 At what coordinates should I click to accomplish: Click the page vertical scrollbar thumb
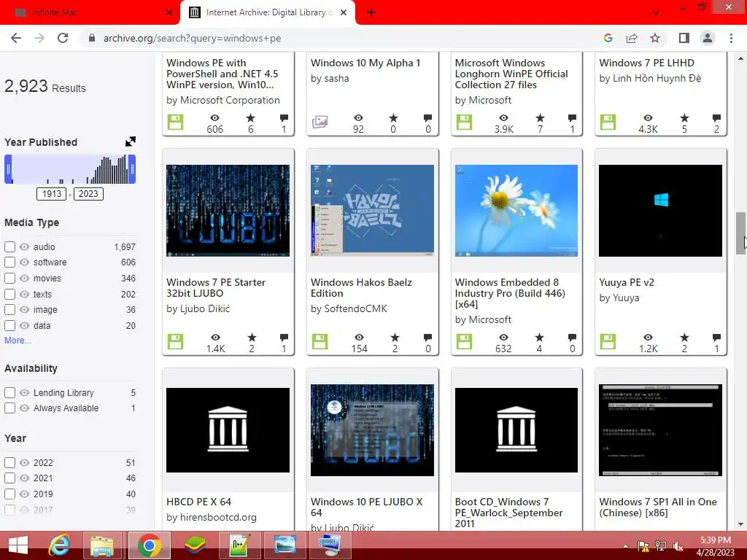[740, 233]
